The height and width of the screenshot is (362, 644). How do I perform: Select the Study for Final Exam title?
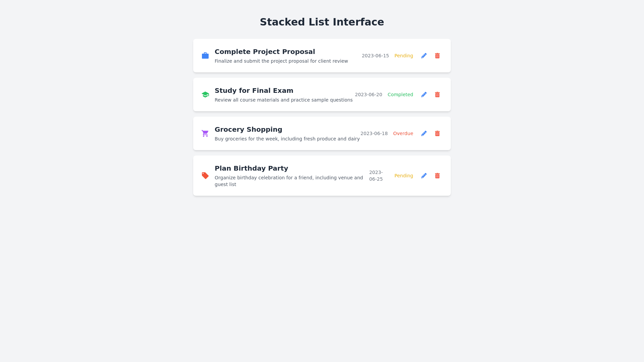254,90
